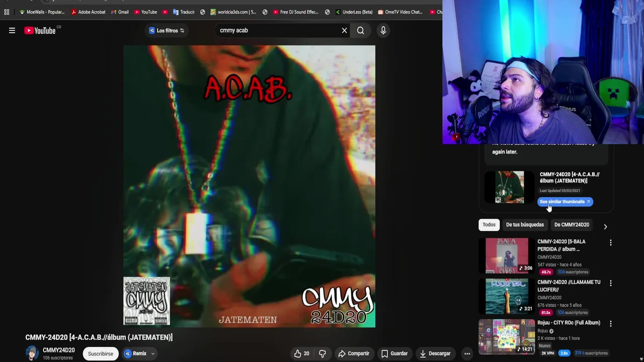Subscribe with the Suscribirse button
This screenshot has height=362, width=644.
click(101, 353)
